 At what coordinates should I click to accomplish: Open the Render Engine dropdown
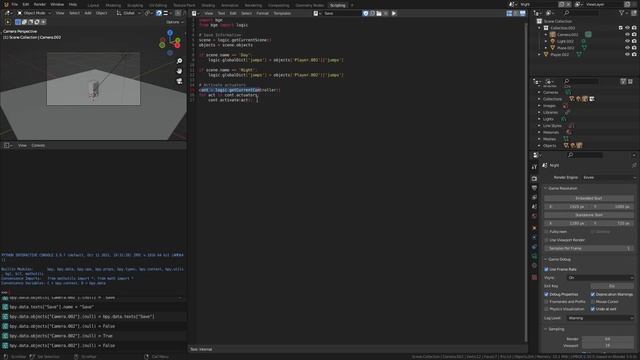click(609, 178)
